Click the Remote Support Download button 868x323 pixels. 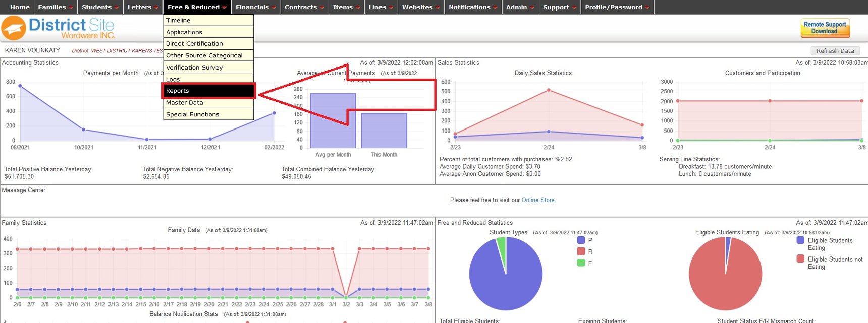[x=825, y=28]
